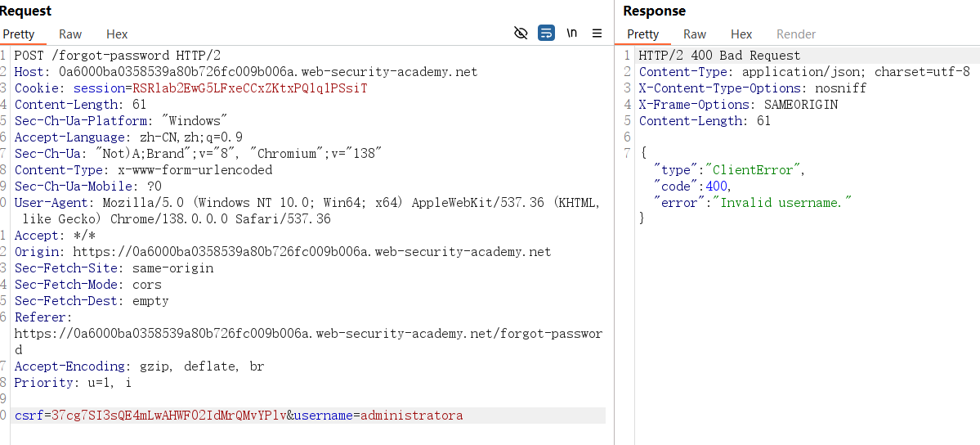Click the Sec-Ch-Ua-Mobile: ?0 header
This screenshot has width=980, height=445.
pos(88,186)
